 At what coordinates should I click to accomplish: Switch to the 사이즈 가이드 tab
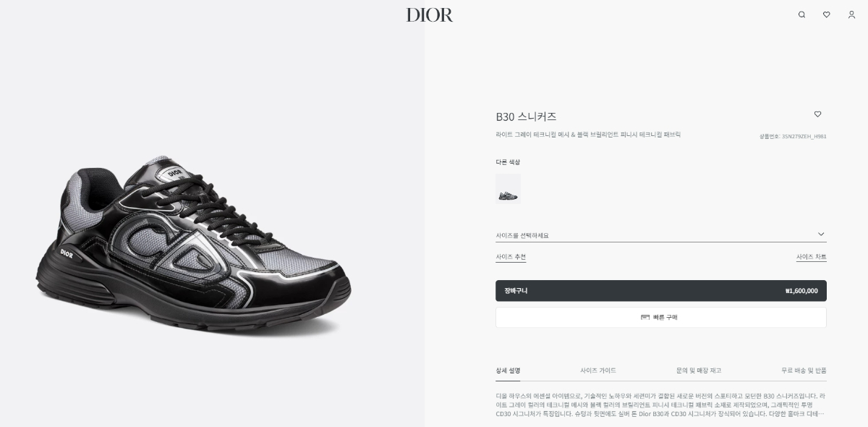(598, 371)
